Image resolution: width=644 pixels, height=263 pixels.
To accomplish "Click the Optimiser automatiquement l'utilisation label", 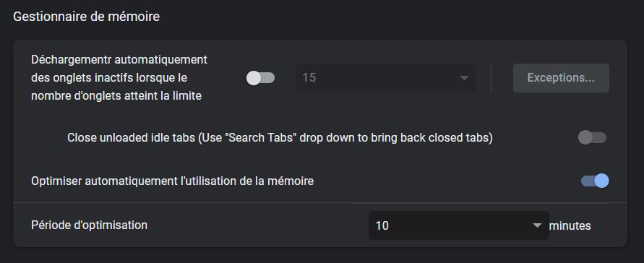I will (173, 181).
